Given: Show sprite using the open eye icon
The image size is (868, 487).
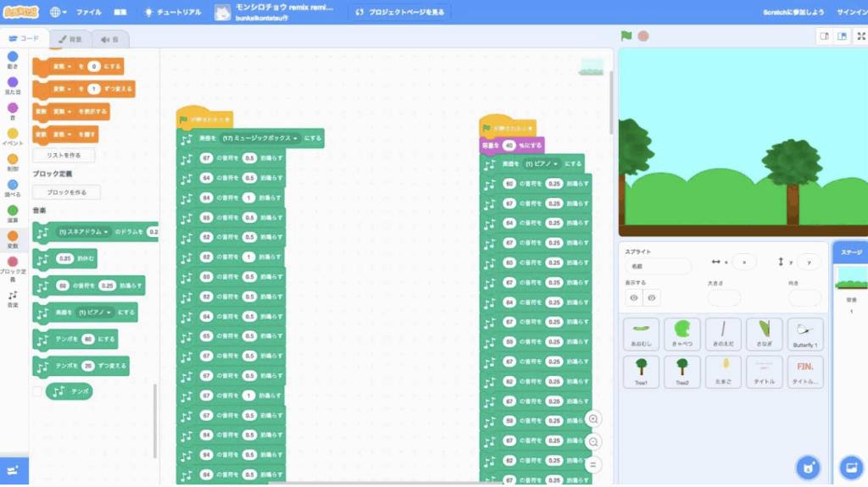Looking at the screenshot, I should (x=634, y=297).
